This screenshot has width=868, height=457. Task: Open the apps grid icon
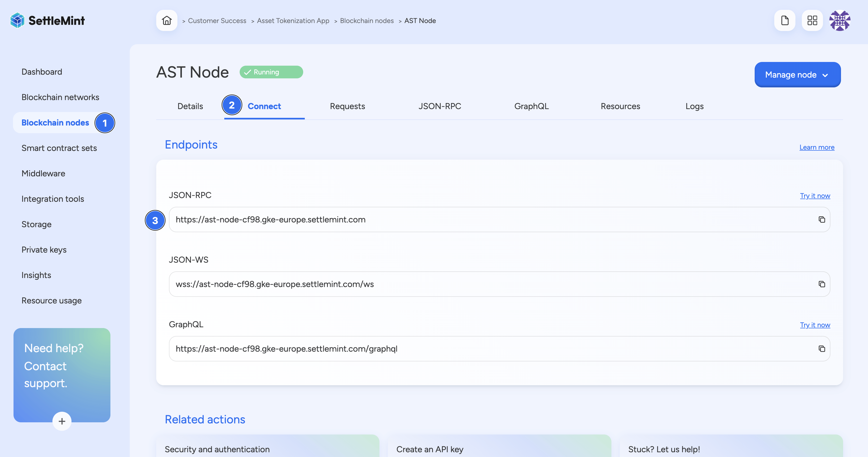click(812, 21)
